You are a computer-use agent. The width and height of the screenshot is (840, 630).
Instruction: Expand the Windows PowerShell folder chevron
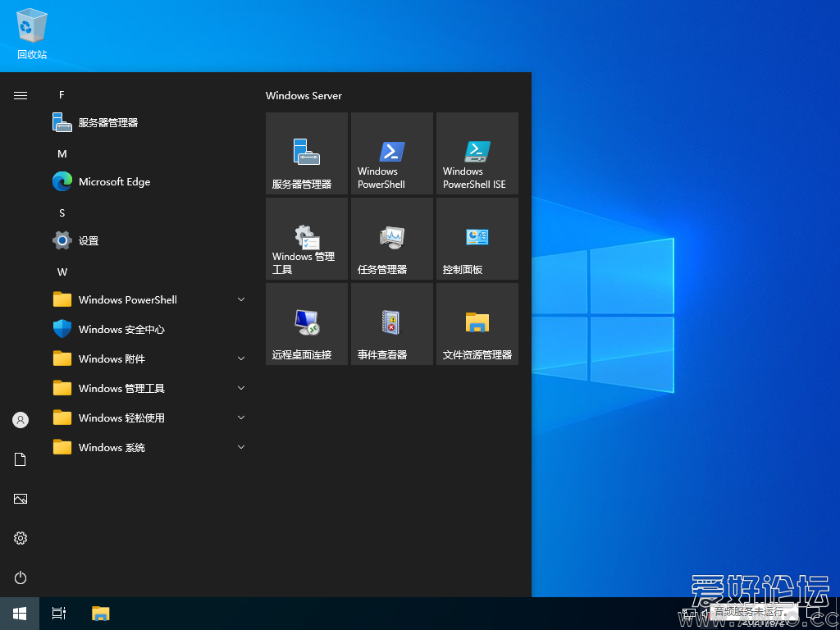pyautogui.click(x=241, y=299)
